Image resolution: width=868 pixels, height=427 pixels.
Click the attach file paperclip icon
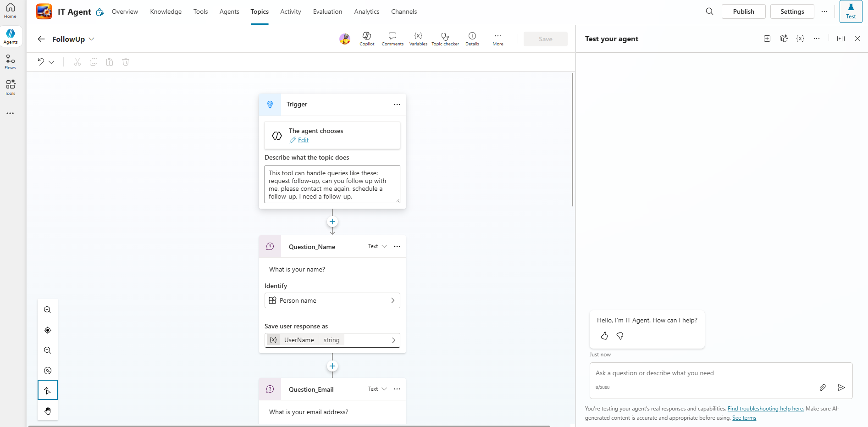823,388
